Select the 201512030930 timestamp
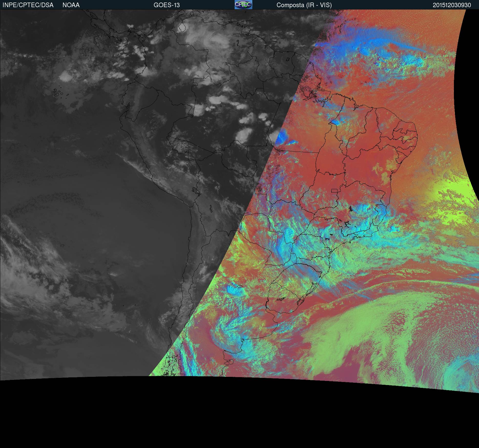Image resolution: width=479 pixels, height=448 pixels. 452,5
